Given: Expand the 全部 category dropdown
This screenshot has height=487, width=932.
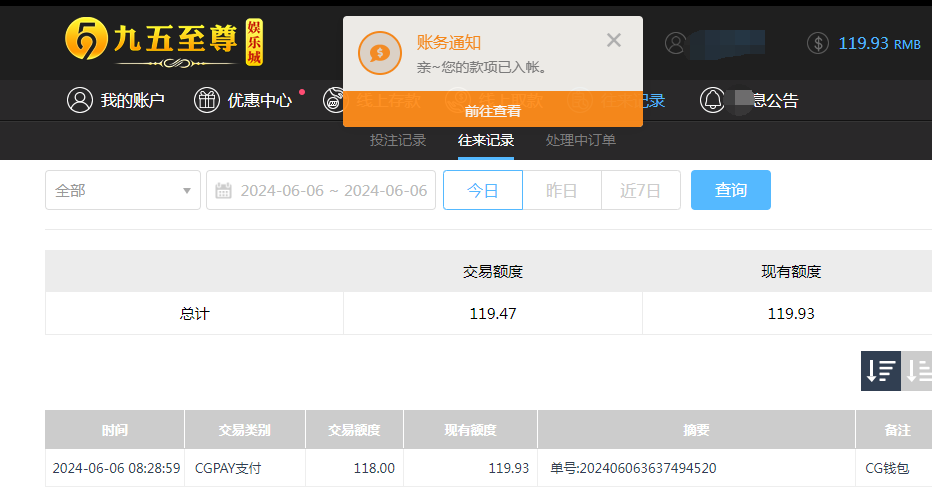Looking at the screenshot, I should click(123, 190).
